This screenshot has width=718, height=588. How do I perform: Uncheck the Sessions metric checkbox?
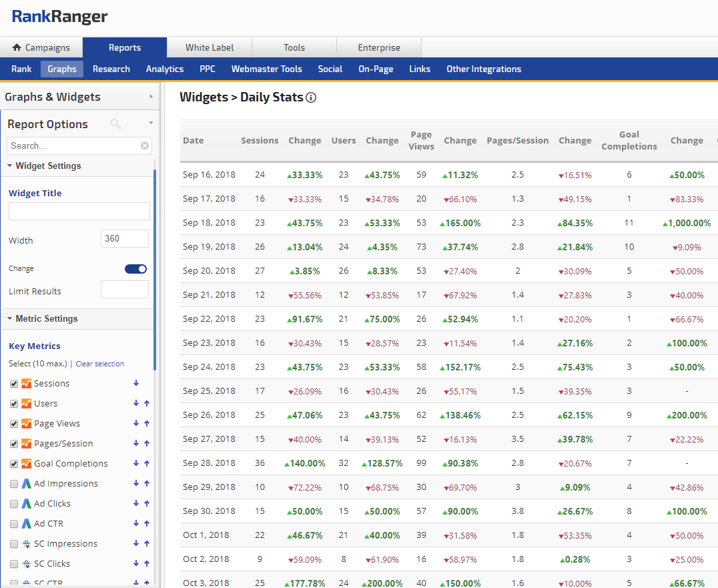pos(14,384)
